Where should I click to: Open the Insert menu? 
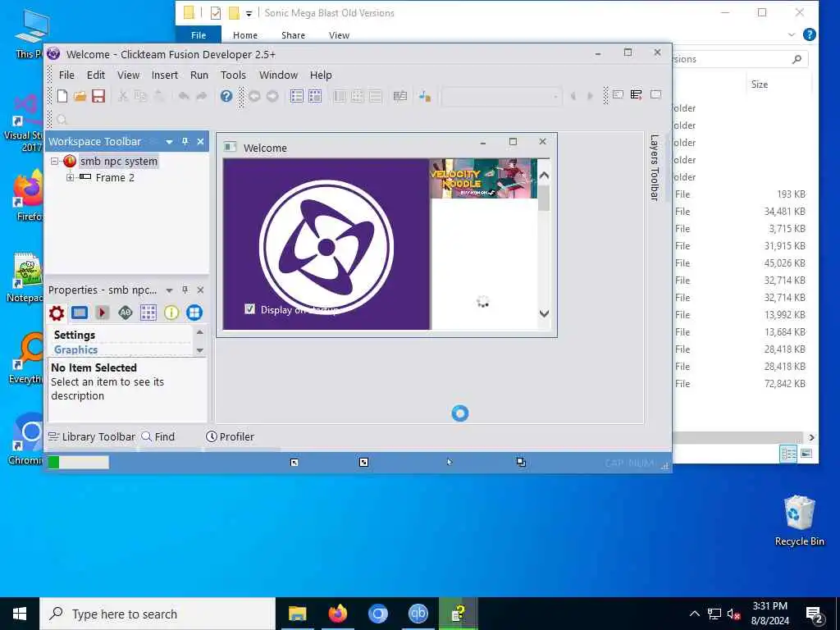164,75
